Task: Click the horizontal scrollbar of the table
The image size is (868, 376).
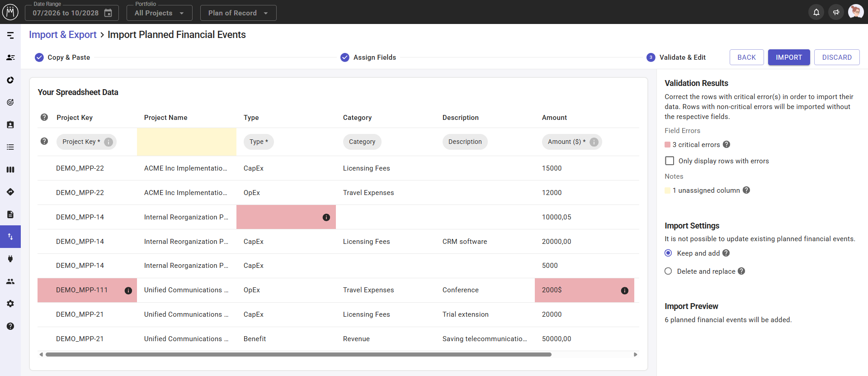Action: pos(298,355)
